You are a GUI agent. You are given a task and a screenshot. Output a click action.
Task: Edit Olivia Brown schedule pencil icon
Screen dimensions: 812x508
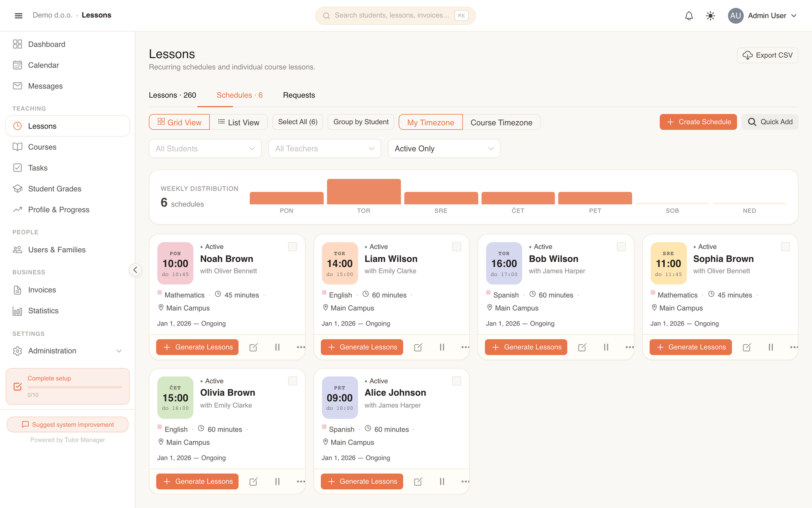coord(253,482)
